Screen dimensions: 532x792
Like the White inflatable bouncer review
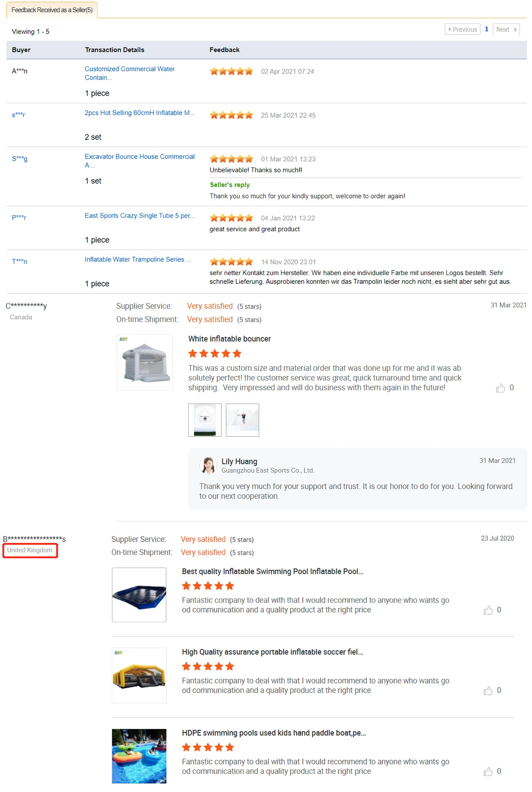click(x=501, y=388)
